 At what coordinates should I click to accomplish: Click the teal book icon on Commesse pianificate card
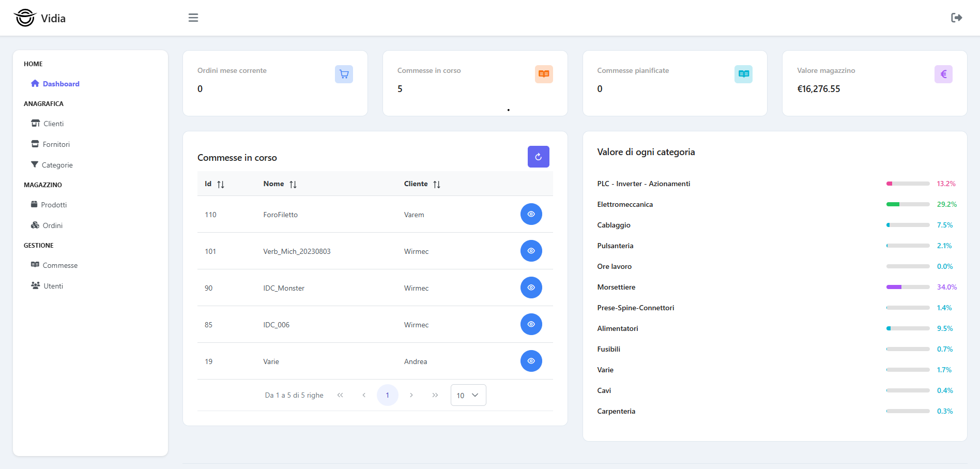coord(743,74)
